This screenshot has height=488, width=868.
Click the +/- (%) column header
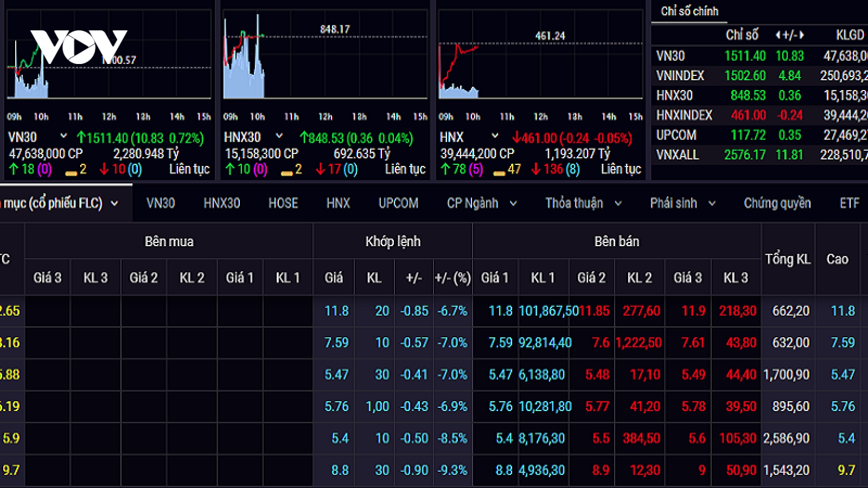coord(453,278)
